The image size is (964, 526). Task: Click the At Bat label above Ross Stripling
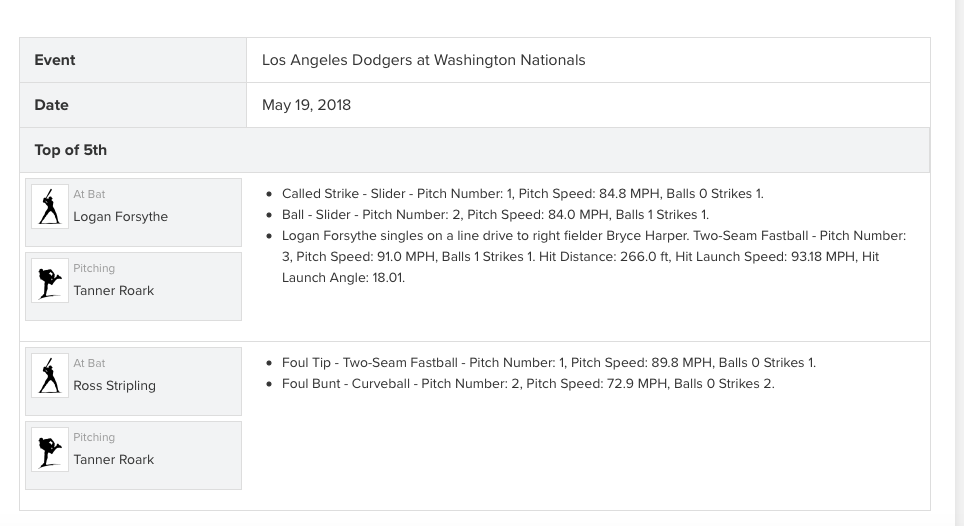(x=89, y=363)
